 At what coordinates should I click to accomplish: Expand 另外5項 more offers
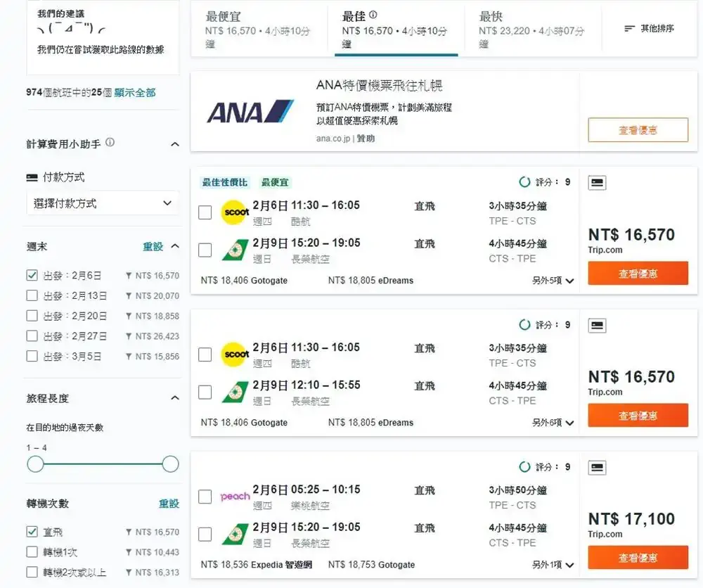[553, 281]
